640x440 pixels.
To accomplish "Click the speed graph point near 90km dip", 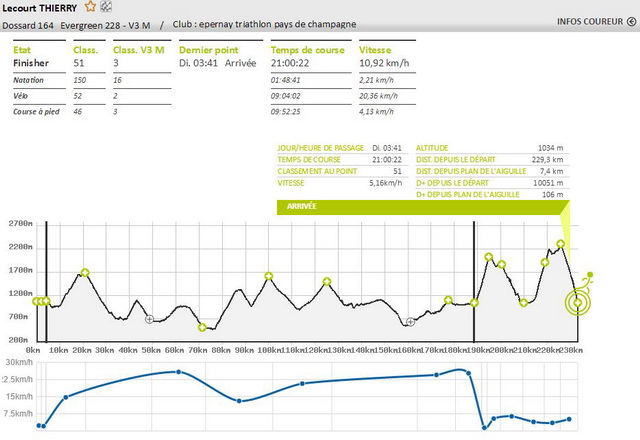I will (239, 401).
